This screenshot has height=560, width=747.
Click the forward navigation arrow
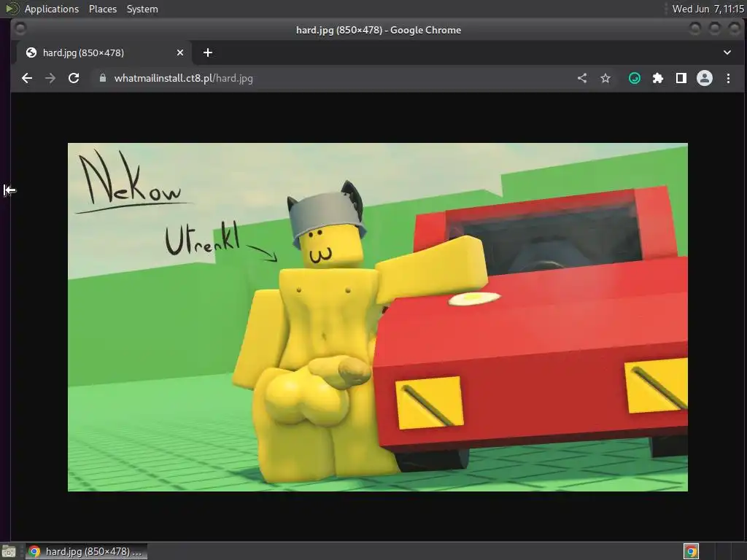click(x=50, y=78)
